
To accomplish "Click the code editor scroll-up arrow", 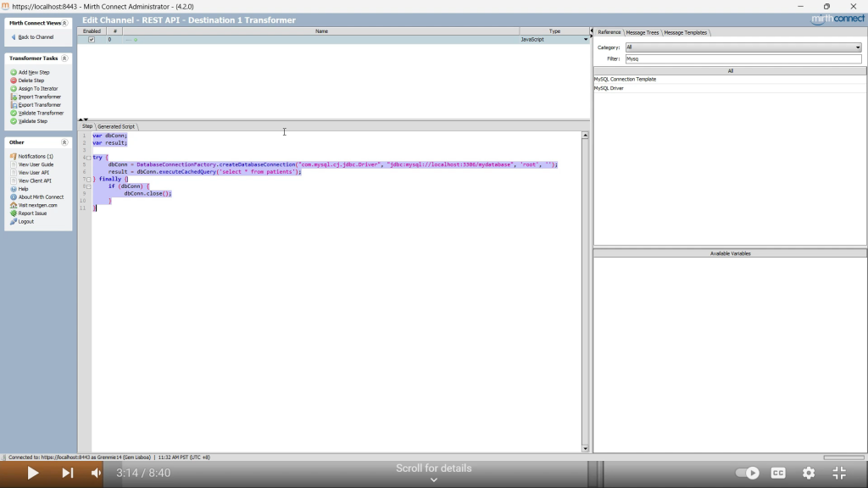I will pos(585,136).
